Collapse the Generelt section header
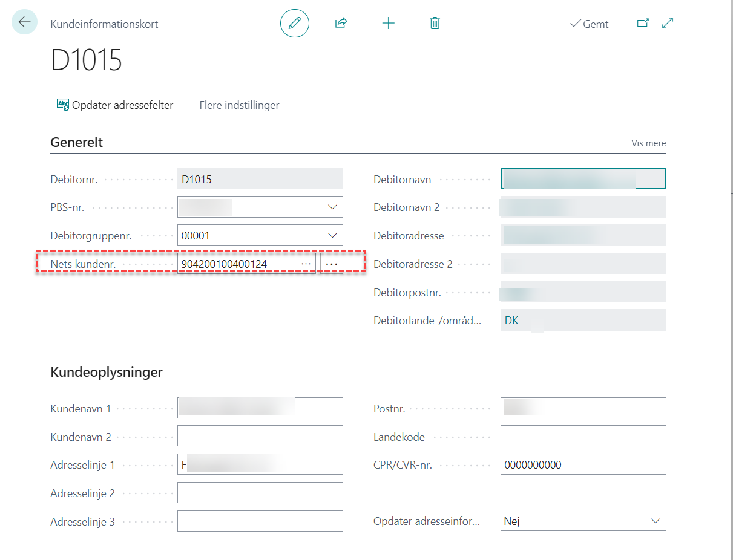This screenshot has width=733, height=560. [76, 143]
